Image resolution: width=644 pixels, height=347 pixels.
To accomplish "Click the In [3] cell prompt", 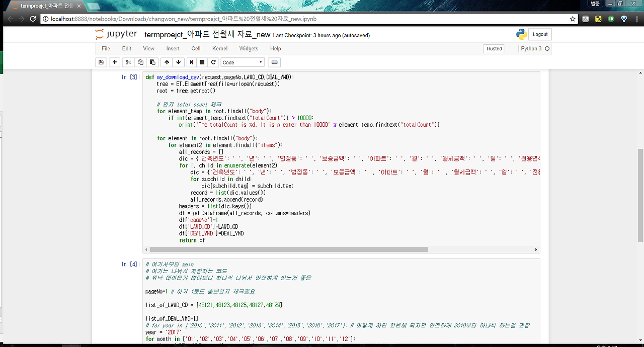I will click(130, 77).
